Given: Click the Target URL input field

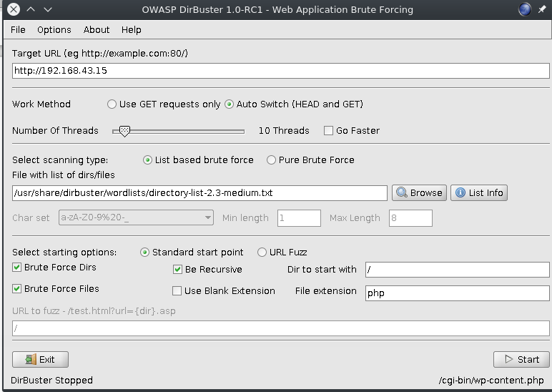Looking at the screenshot, I should tap(280, 71).
